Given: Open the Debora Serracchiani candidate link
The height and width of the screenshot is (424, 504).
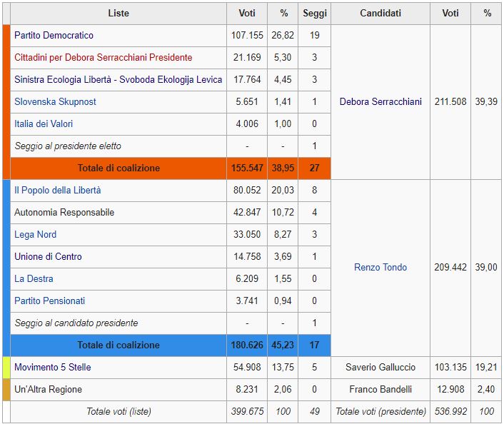Looking at the screenshot, I should tap(380, 101).
